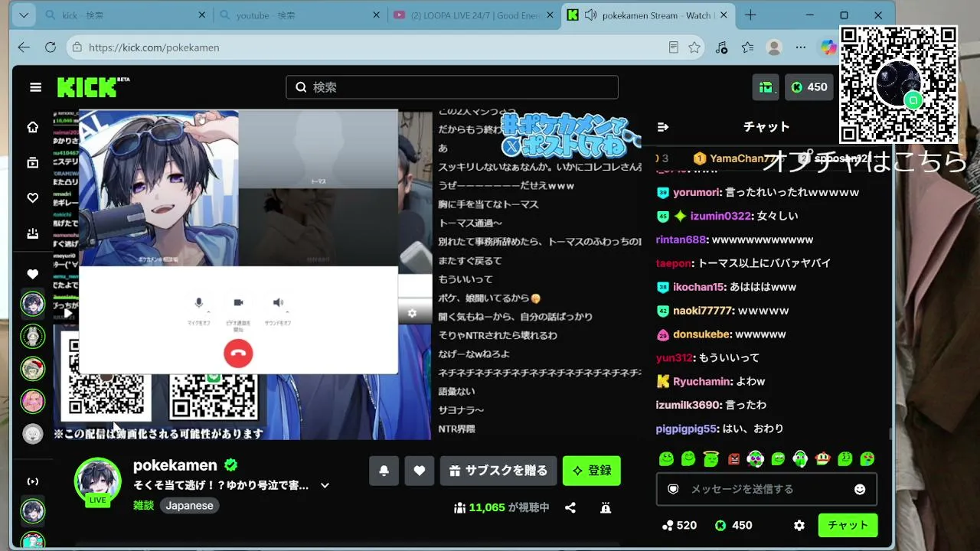This screenshot has width=980, height=551.
Task: Open the pokekamen channel avatar
Action: tap(97, 481)
